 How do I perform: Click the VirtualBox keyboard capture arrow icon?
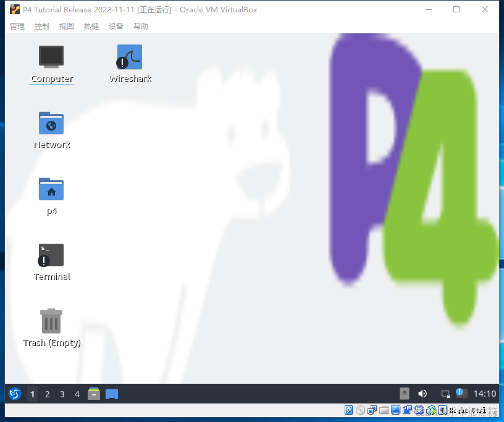click(443, 410)
